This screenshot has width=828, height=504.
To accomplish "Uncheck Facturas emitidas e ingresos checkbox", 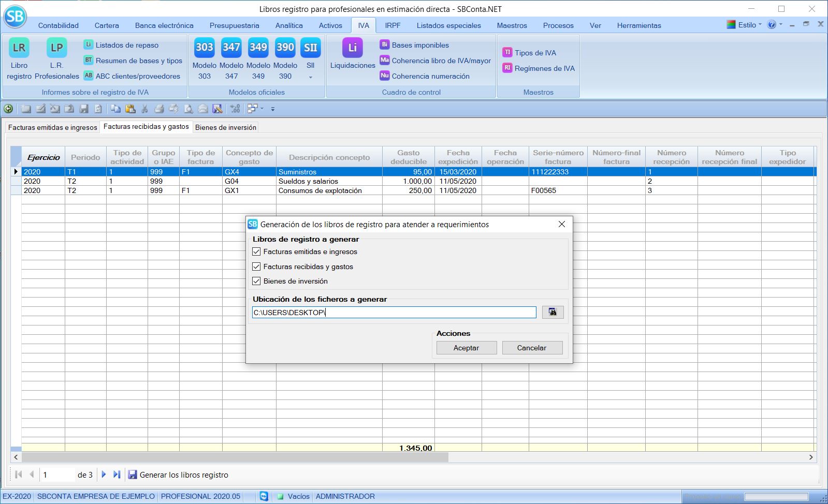I will click(256, 252).
